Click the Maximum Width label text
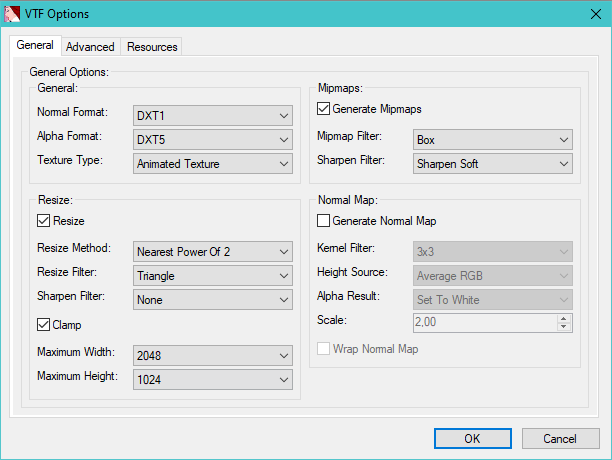Image resolution: width=612 pixels, height=460 pixels. coord(76,352)
